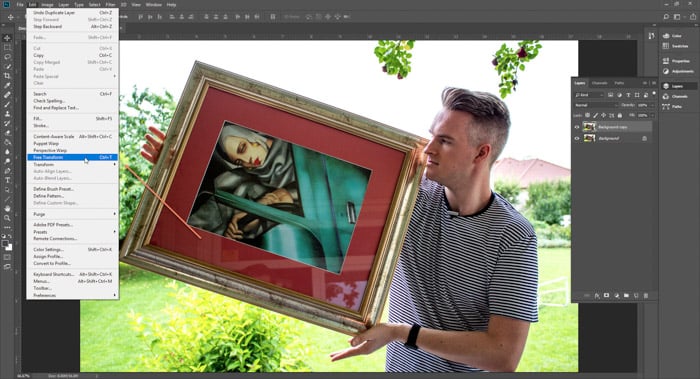700x379 pixels.
Task: Select the Zoom tool
Action: click(7, 218)
